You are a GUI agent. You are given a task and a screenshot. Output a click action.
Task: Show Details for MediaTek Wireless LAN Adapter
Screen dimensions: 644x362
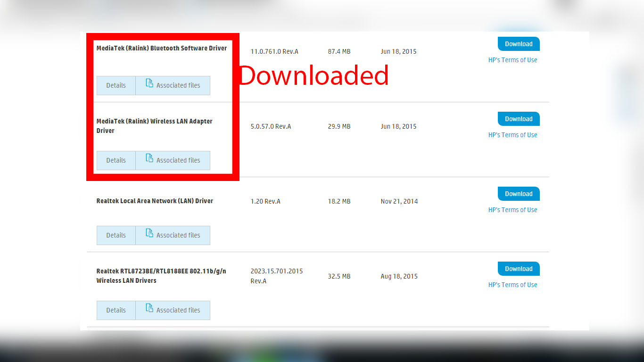point(116,160)
